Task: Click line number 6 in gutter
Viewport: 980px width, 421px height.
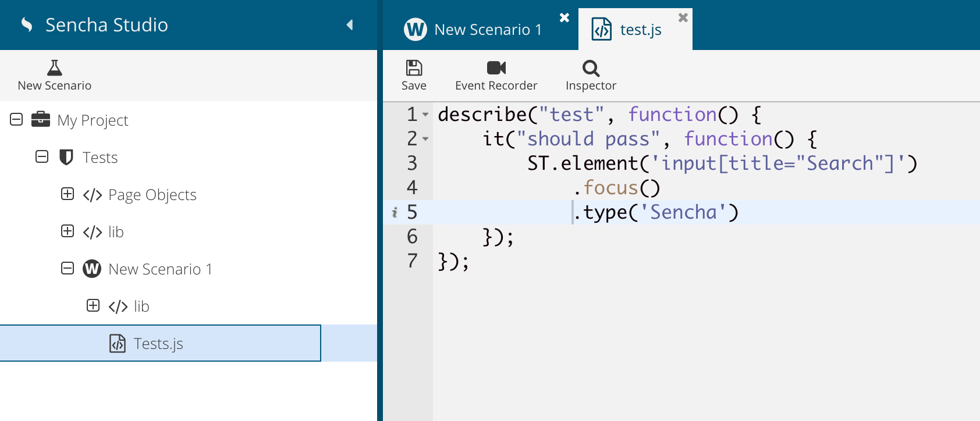Action: [412, 237]
